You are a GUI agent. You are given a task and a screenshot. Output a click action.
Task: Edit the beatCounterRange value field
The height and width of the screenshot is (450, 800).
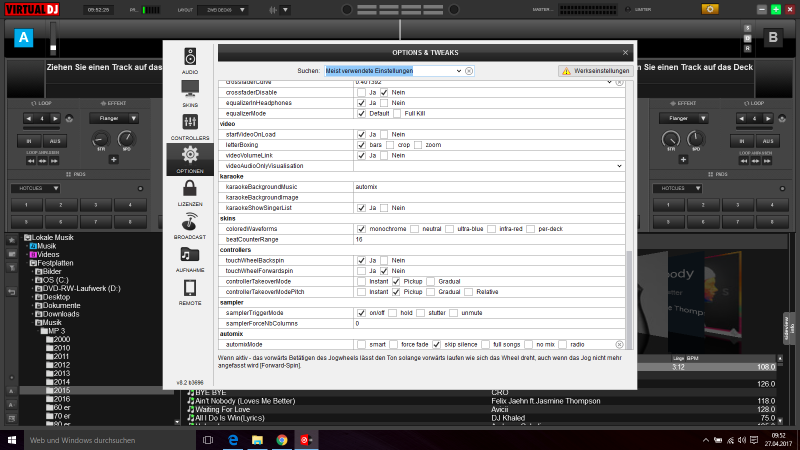point(488,239)
